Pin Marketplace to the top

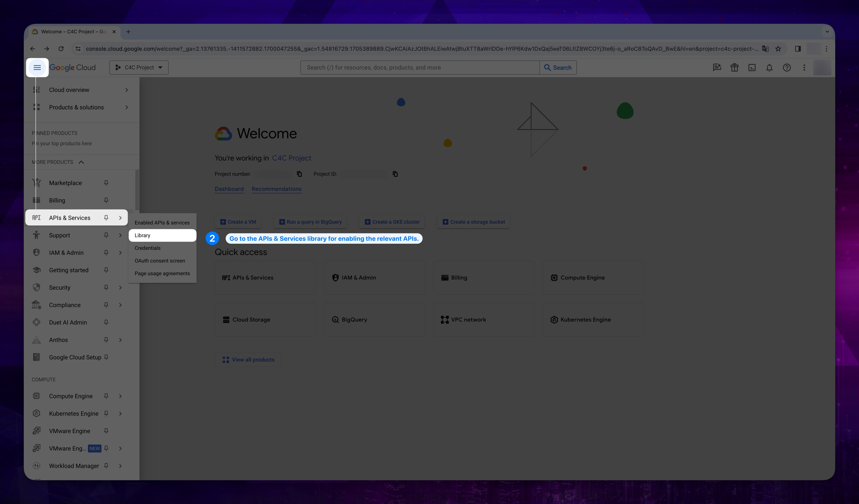coord(106,183)
